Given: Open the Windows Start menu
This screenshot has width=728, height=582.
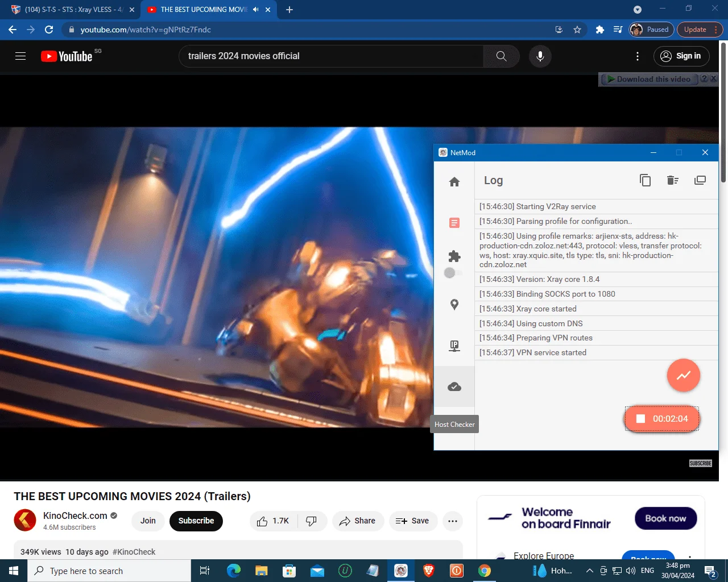Looking at the screenshot, I should [14, 571].
